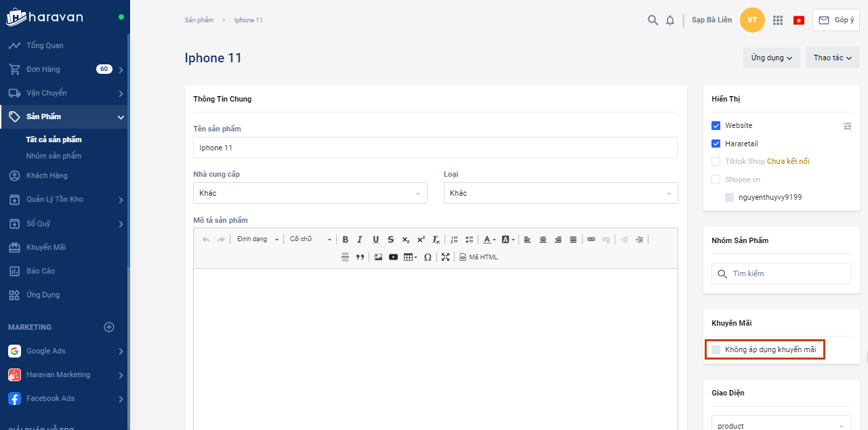Increase indent in editor
Screen dimensions: 868x430
639,239
